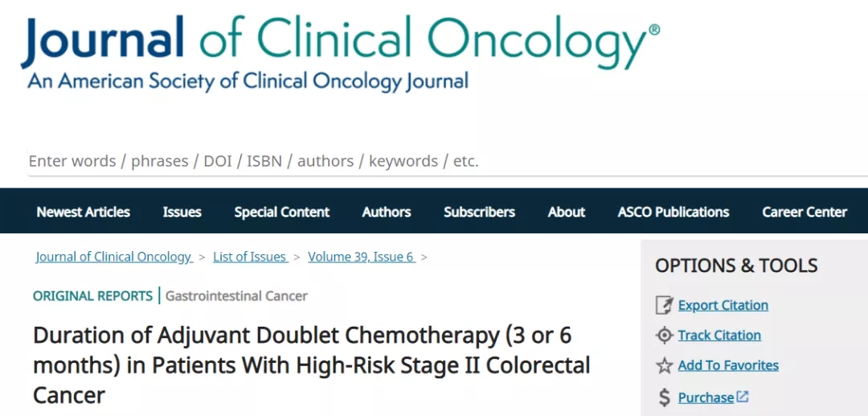
Task: Click the external link icon beside Purchase
Action: (743, 397)
